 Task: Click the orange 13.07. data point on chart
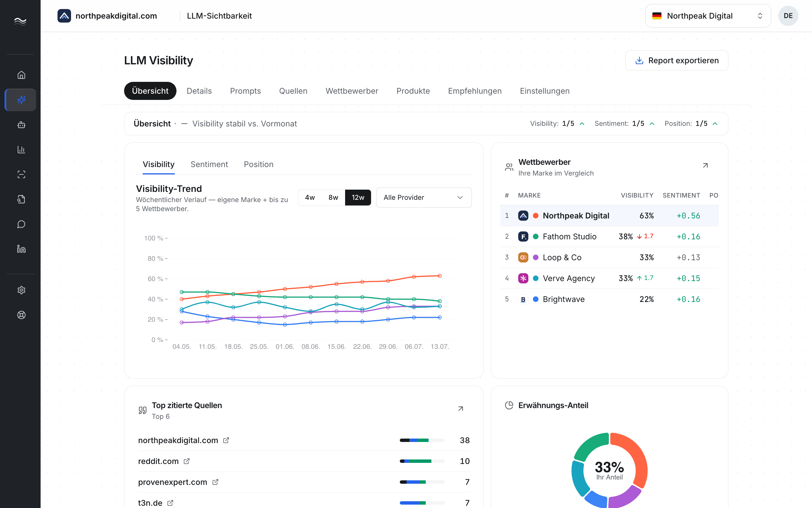tap(440, 276)
